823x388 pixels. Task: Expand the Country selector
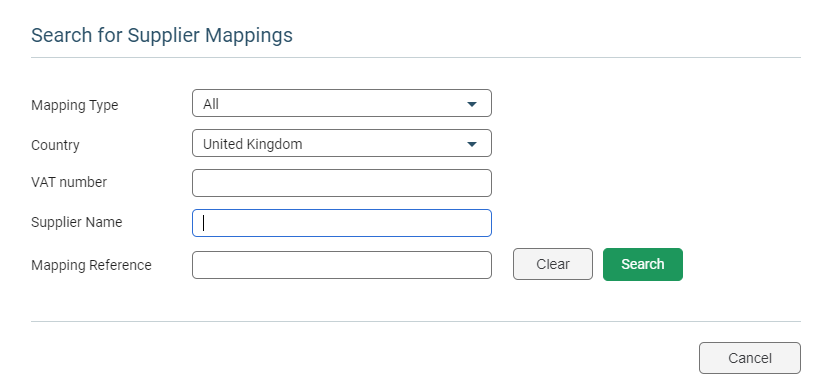click(x=342, y=143)
